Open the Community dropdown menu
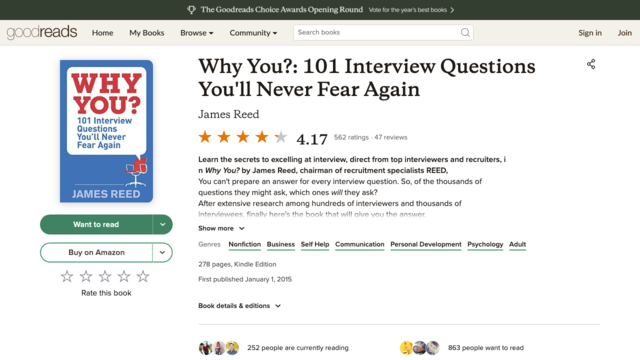 click(x=253, y=33)
